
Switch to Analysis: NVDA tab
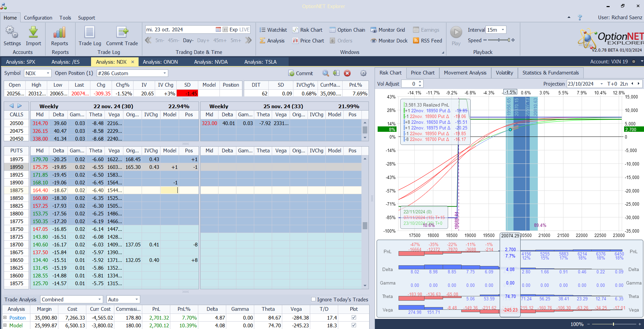coord(211,62)
